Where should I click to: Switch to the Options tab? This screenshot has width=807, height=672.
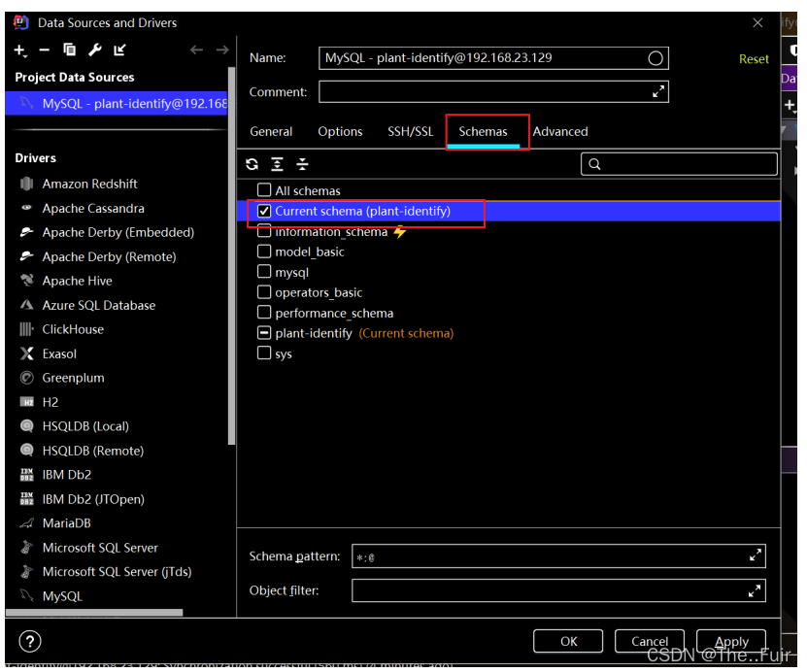coord(340,132)
